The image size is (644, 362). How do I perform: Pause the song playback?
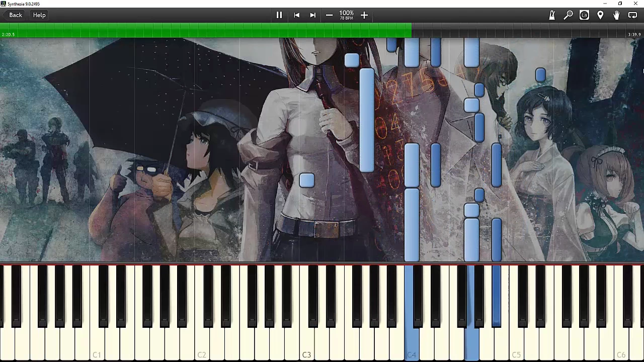pos(279,15)
